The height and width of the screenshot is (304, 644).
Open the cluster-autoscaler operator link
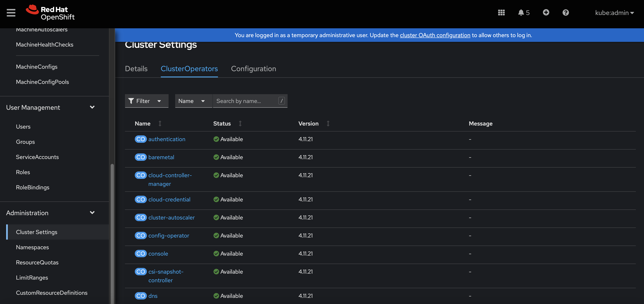pos(171,218)
